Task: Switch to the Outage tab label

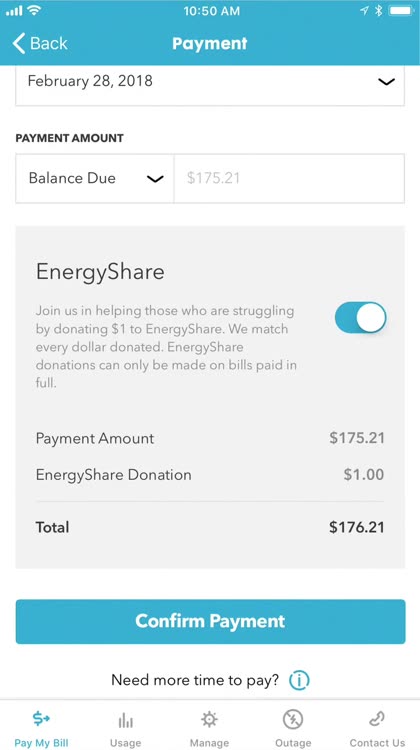Action: pyautogui.click(x=293, y=743)
